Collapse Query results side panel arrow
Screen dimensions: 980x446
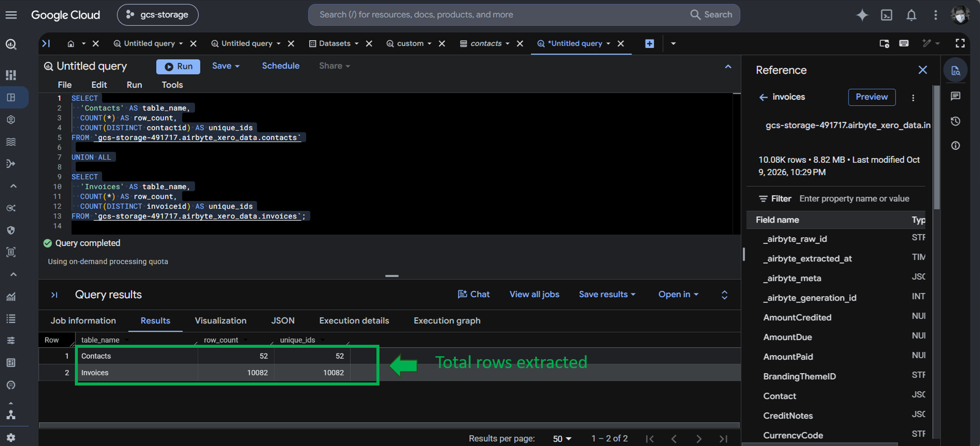click(55, 295)
